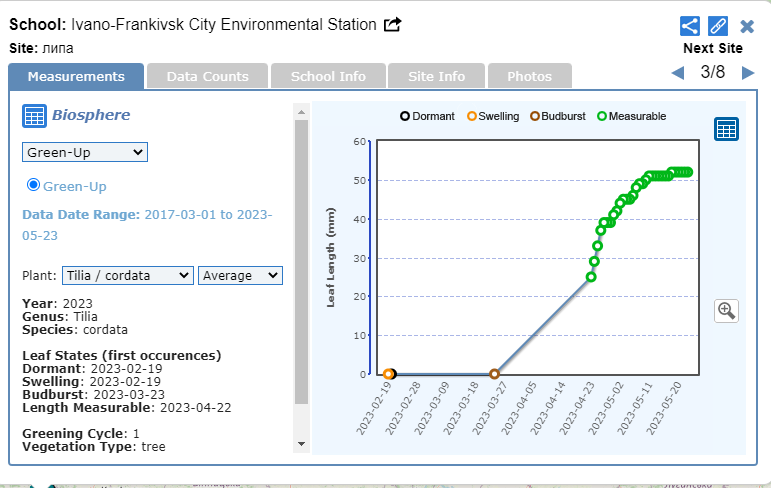
Task: Switch to the Site Info tab
Action: pyautogui.click(x=437, y=76)
